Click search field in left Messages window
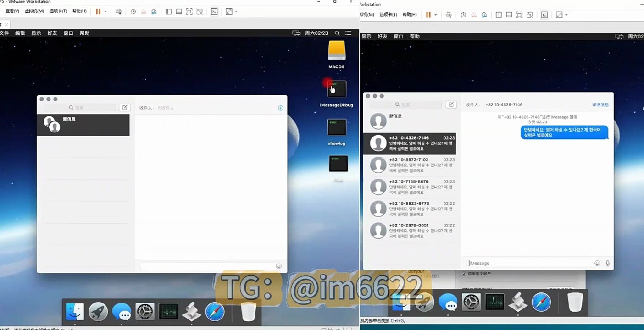 click(80, 108)
